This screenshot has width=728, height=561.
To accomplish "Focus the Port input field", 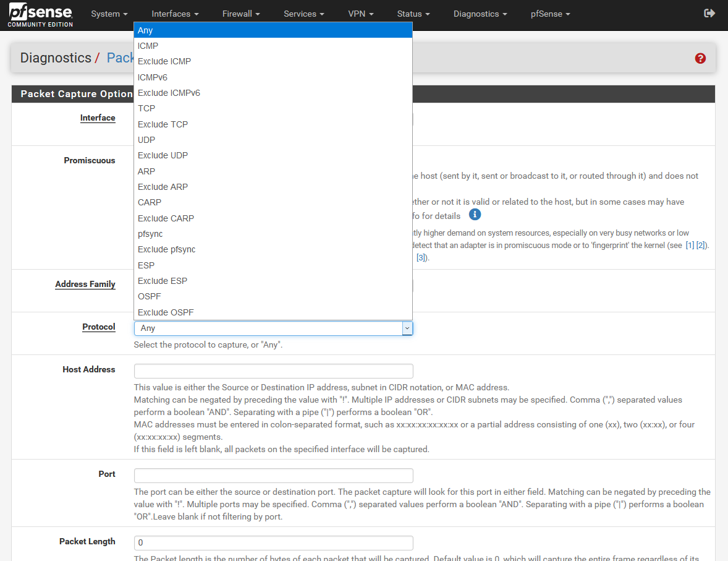I will click(x=274, y=476).
